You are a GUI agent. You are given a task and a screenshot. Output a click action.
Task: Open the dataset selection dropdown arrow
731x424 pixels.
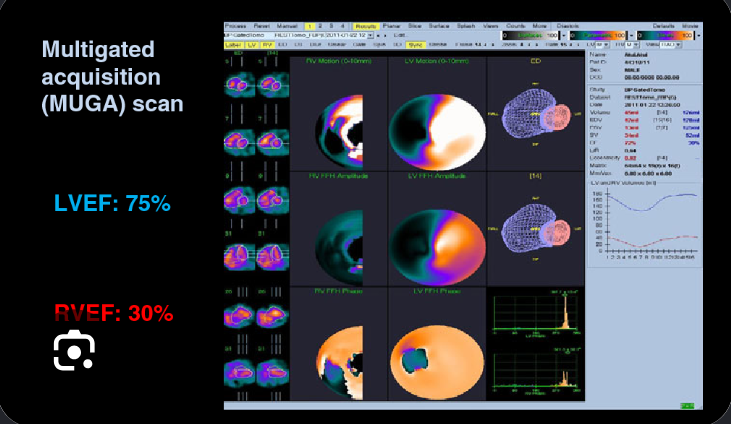[371, 35]
